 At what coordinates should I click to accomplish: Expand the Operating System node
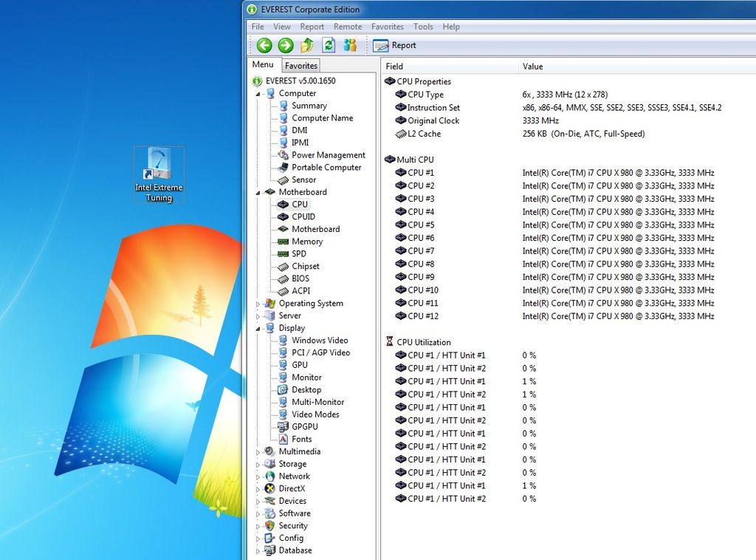(258, 304)
